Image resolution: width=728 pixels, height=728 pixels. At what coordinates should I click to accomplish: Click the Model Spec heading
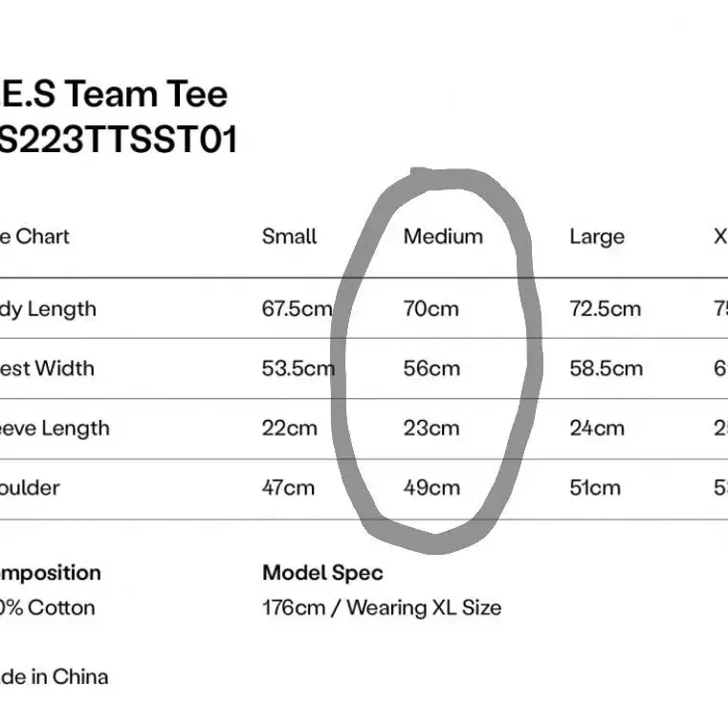(322, 573)
